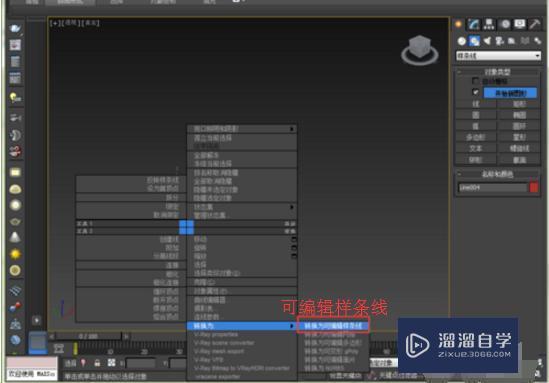
Task: Click the yellow sun icon in left toolbar
Action: click(15, 254)
